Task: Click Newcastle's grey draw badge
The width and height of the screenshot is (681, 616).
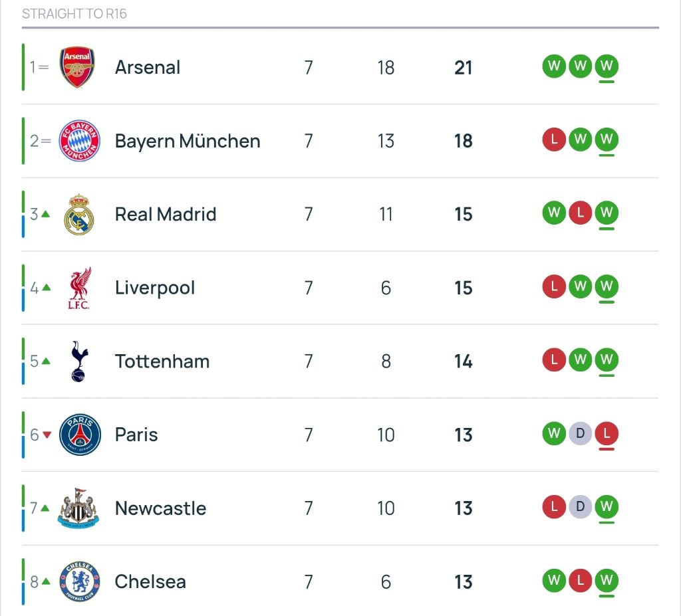Action: click(580, 508)
